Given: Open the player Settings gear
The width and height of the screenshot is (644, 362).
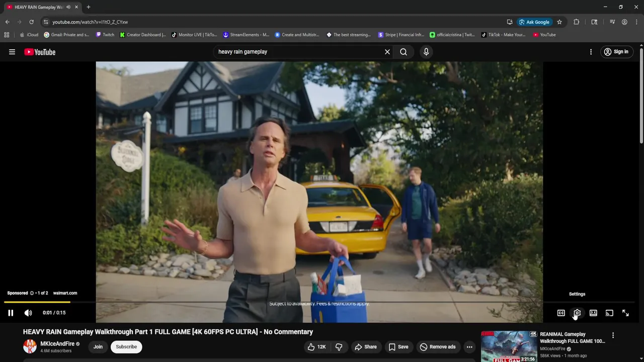Looking at the screenshot, I should (577, 313).
